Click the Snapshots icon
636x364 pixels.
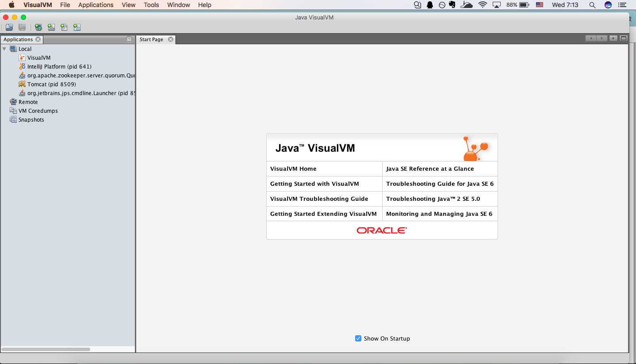click(x=13, y=119)
